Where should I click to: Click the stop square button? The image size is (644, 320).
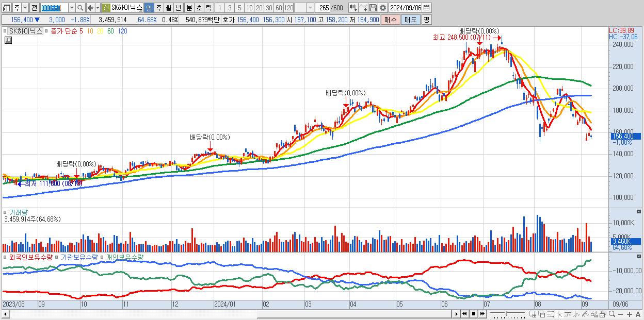473,314
